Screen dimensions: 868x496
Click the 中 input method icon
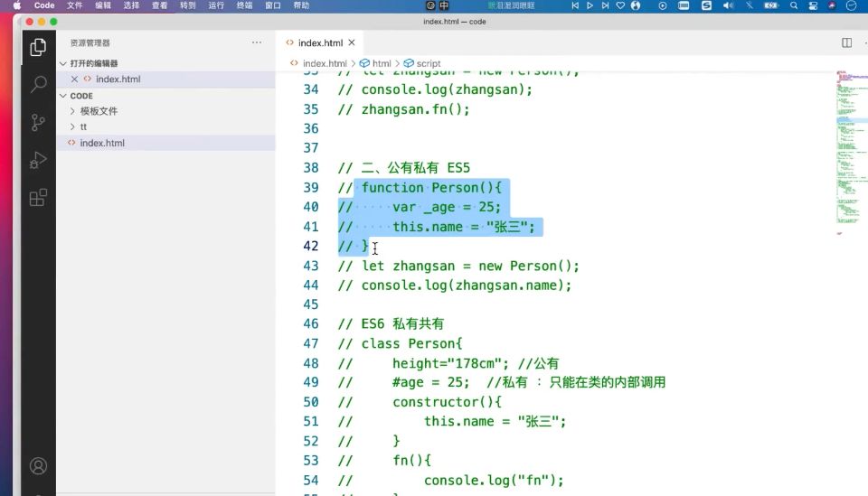click(x=444, y=5)
